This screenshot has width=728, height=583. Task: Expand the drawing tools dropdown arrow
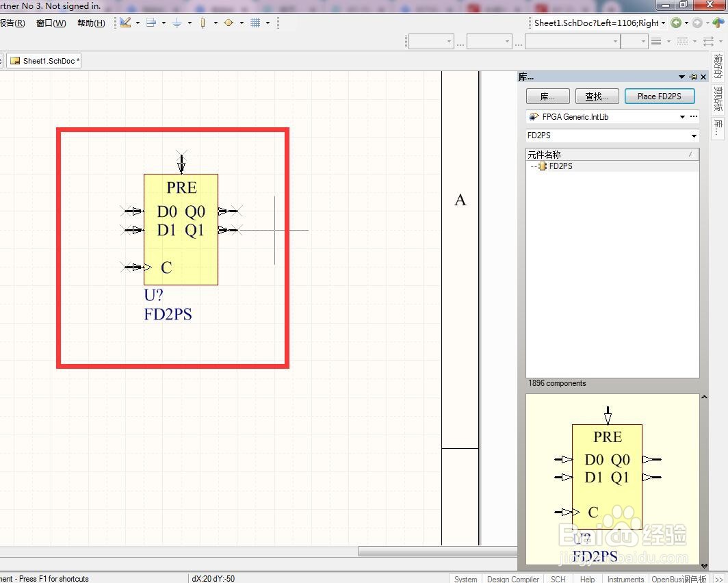(138, 23)
